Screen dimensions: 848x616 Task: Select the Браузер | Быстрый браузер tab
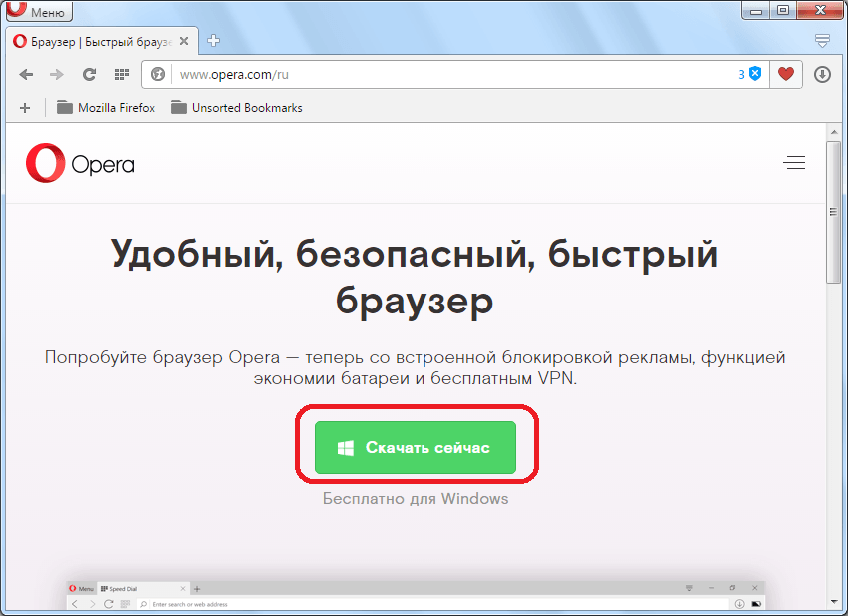point(102,42)
